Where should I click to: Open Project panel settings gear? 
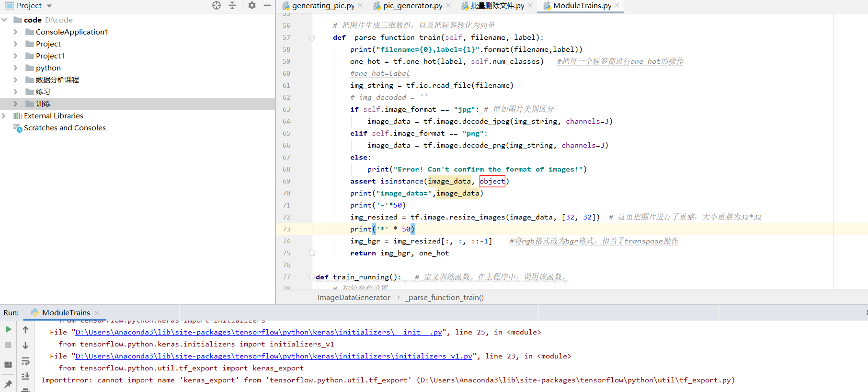[252, 5]
